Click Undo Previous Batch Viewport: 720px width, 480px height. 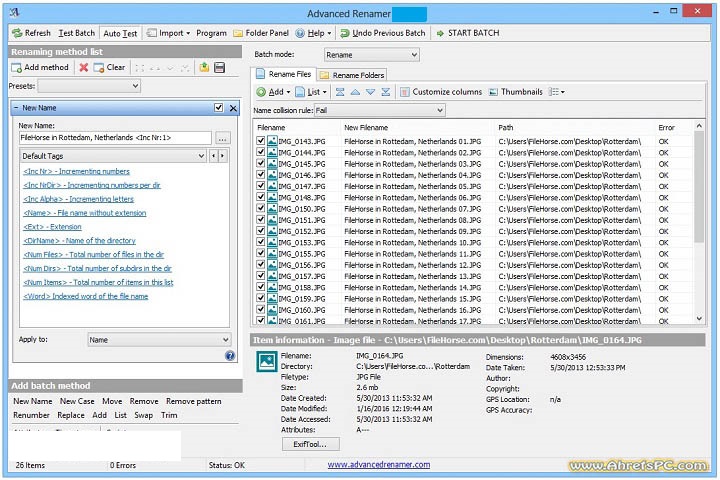click(383, 33)
